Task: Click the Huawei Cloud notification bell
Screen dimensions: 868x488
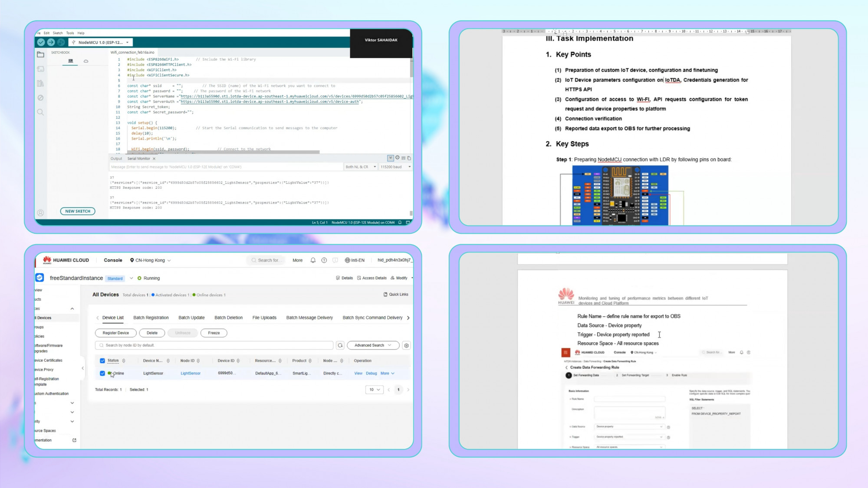Action: (313, 260)
